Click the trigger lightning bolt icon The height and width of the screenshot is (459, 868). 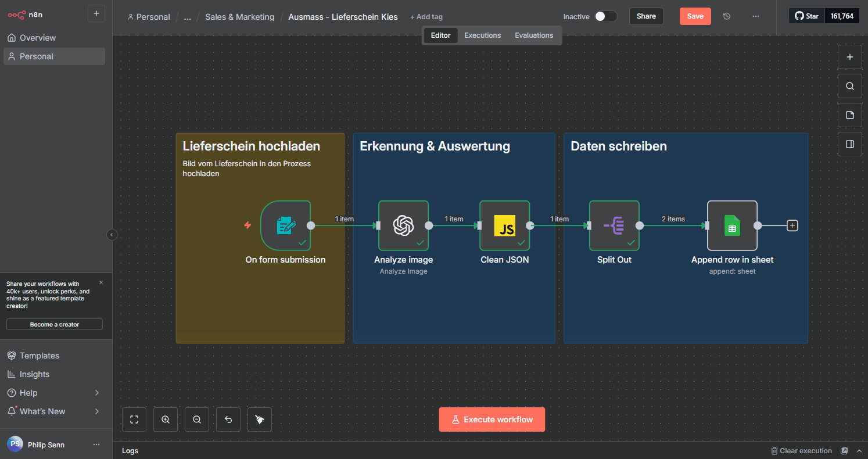[x=248, y=225]
